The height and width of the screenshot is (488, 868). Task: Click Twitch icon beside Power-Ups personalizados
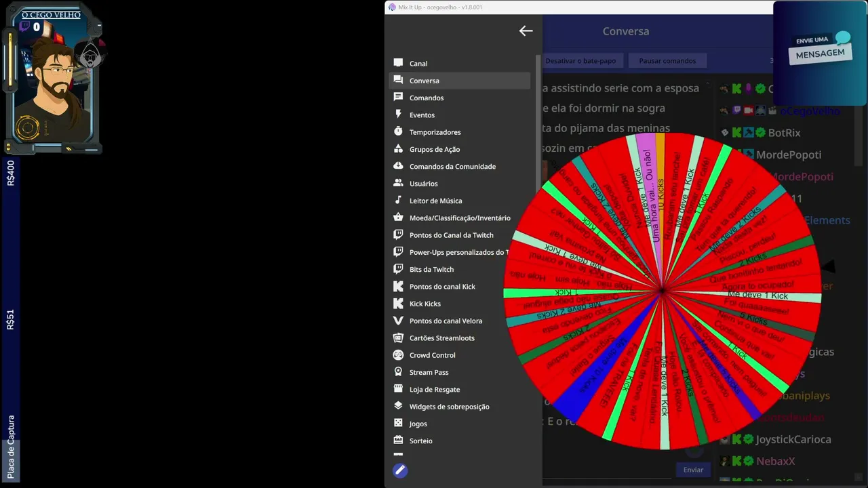pyautogui.click(x=398, y=252)
